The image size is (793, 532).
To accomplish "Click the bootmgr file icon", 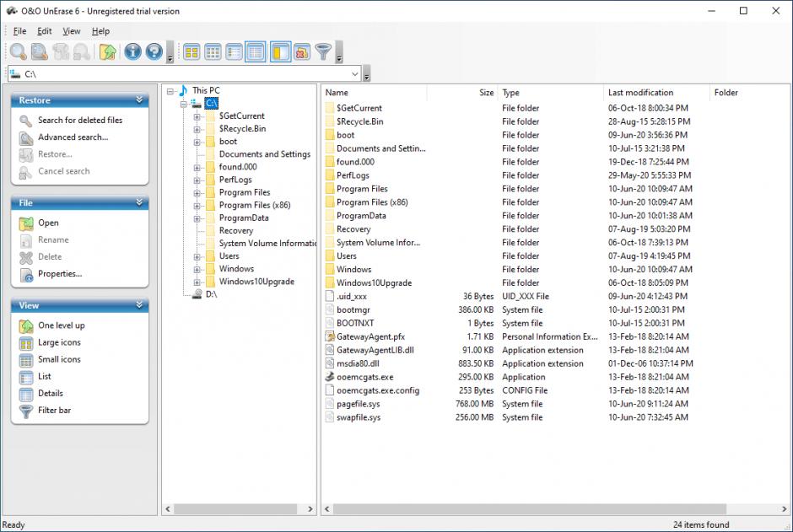I will pyautogui.click(x=330, y=309).
